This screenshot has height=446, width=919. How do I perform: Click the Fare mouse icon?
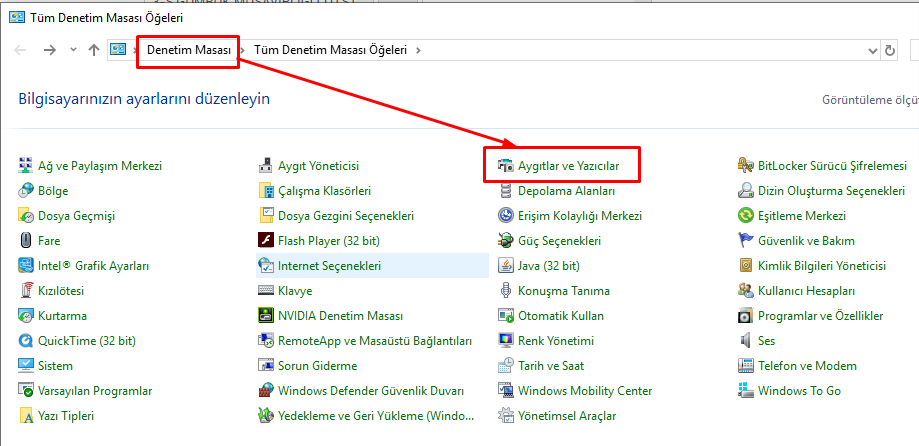26,241
